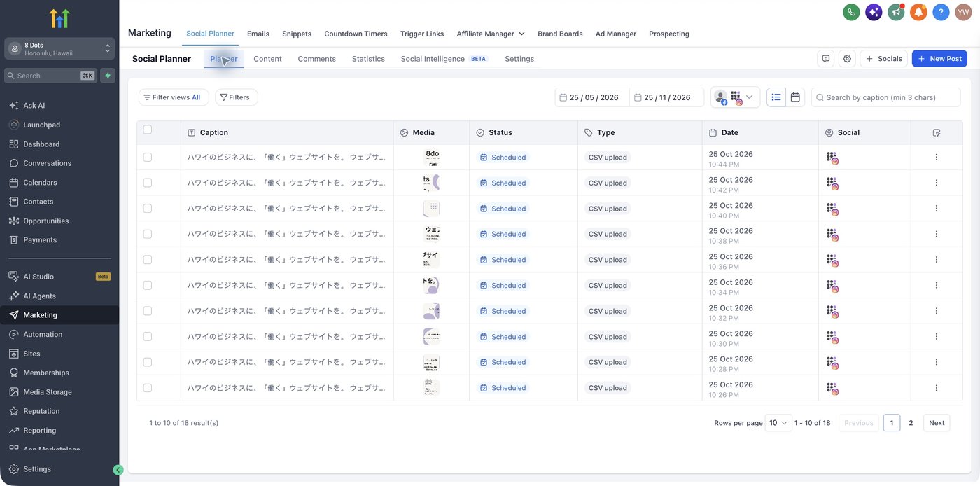This screenshot has height=486, width=980.
Task: Open the Ad Manager tab
Action: 616,34
